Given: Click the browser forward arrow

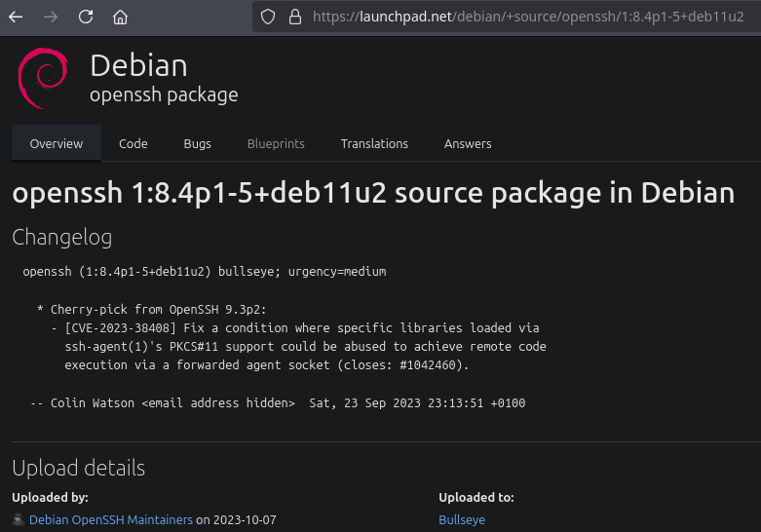Looking at the screenshot, I should point(51,17).
